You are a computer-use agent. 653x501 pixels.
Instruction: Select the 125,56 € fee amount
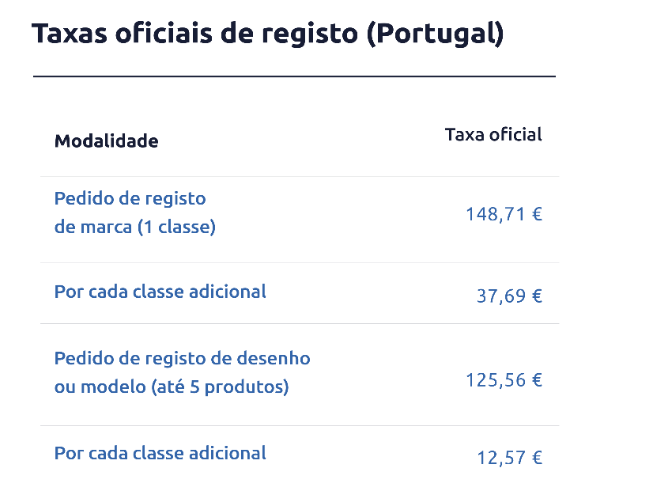pyautogui.click(x=503, y=380)
